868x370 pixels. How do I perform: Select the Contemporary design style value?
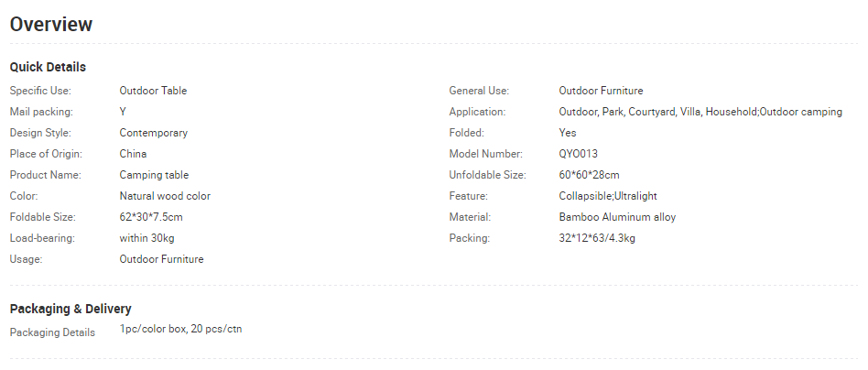tap(153, 133)
